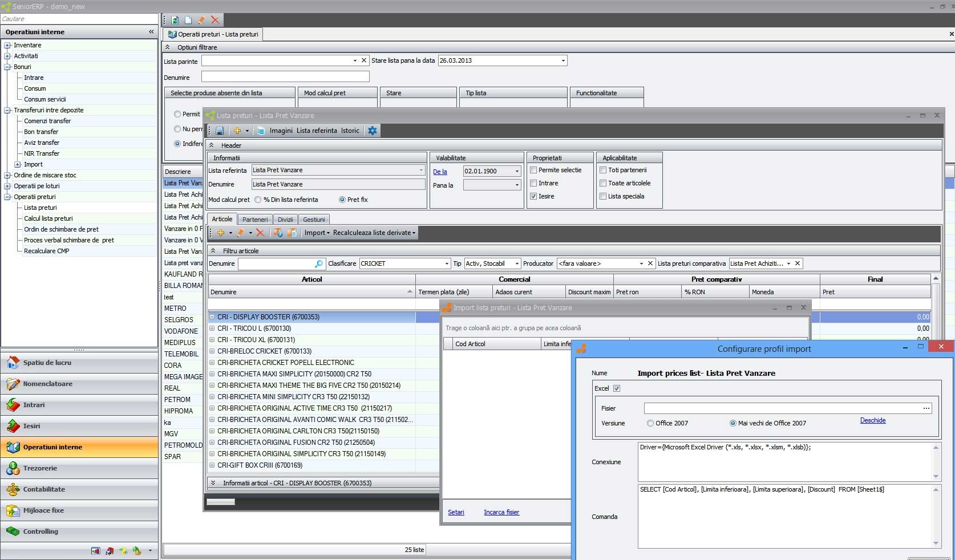Click the red delete X in main toolbar
Viewport: 955px width, 560px height.
click(x=215, y=20)
